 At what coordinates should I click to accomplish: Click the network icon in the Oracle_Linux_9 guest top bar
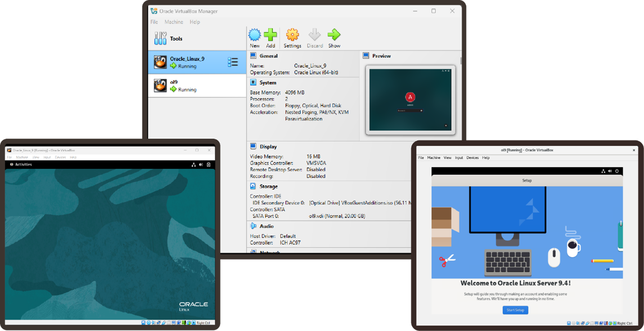193,165
